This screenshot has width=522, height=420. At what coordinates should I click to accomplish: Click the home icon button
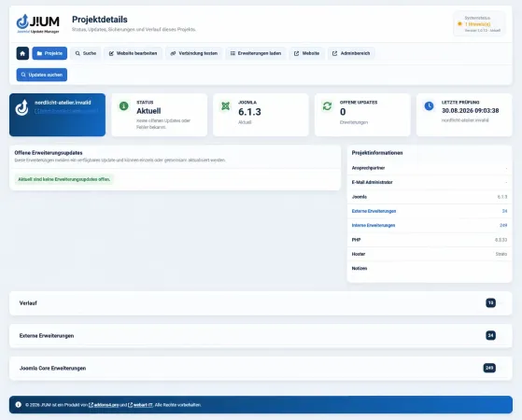pyautogui.click(x=22, y=53)
